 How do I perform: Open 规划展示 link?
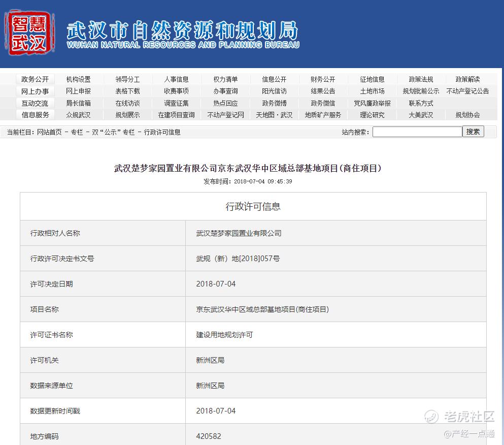[x=127, y=115]
